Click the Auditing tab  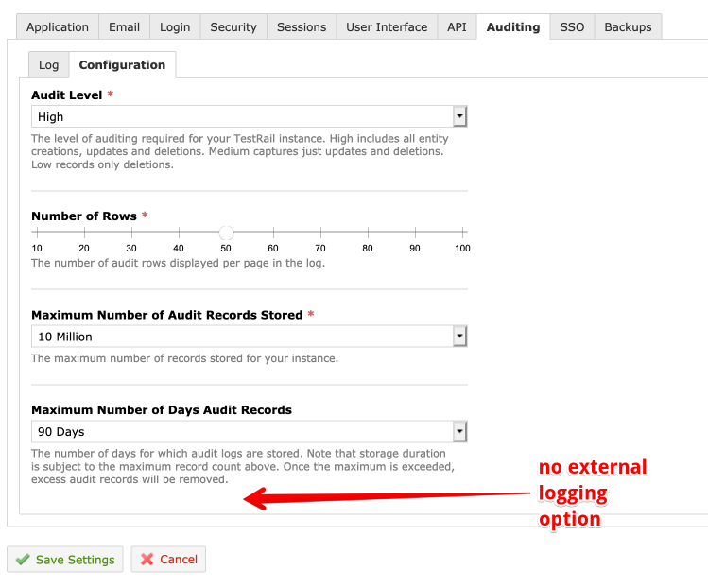[513, 27]
